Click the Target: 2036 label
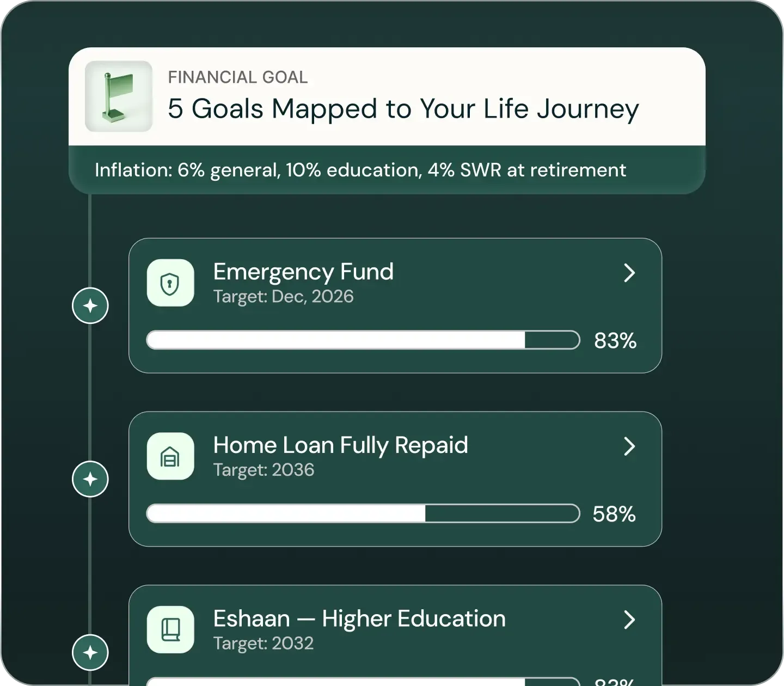Image resolution: width=784 pixels, height=686 pixels. [x=264, y=469]
